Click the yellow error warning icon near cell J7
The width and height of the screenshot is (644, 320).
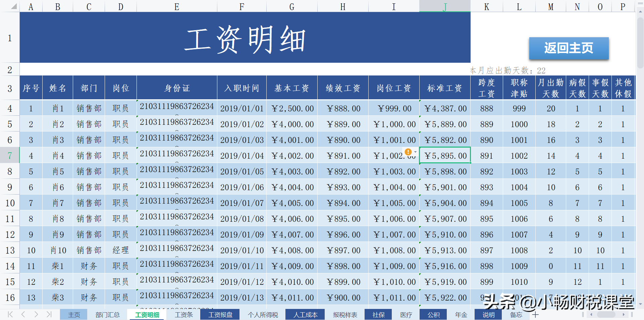click(408, 152)
